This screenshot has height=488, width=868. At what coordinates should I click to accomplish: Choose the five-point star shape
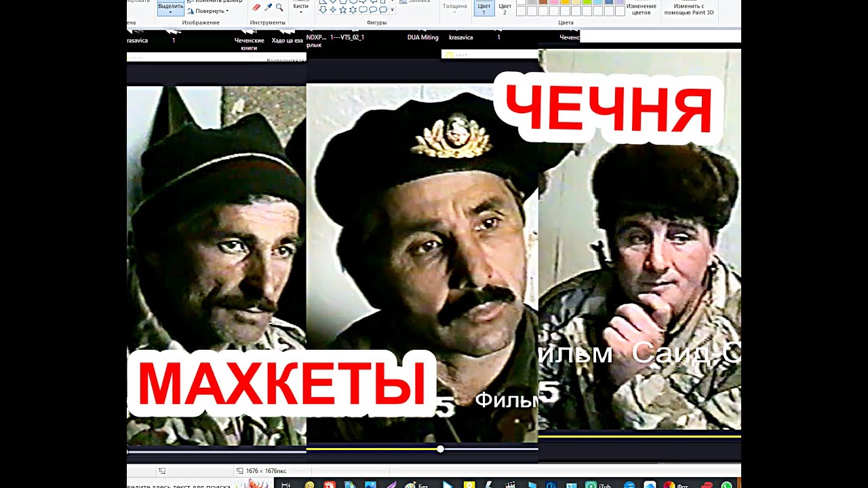(343, 9)
